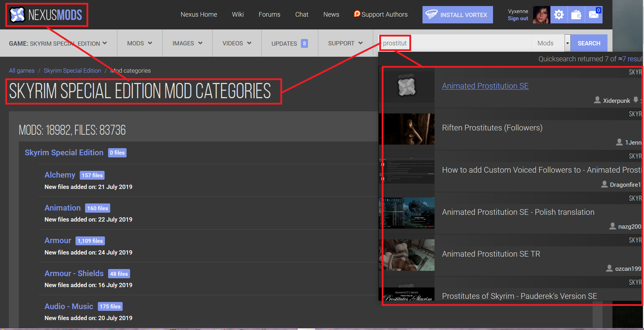Open Prostitutes of Skyrim - Pauderek's Version result
The width and height of the screenshot is (644, 330).
tap(519, 296)
